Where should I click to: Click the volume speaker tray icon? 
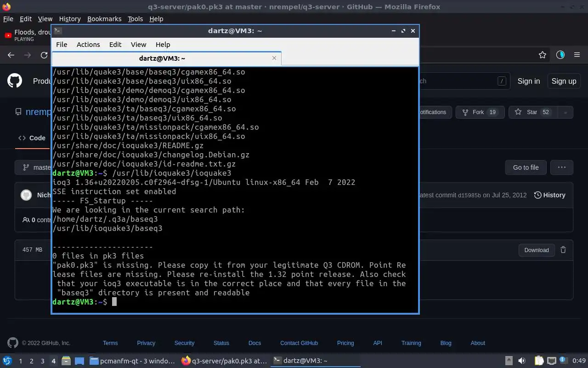click(522, 361)
